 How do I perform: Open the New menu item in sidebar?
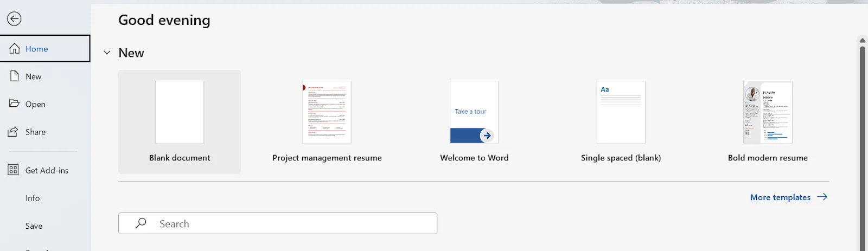45,76
